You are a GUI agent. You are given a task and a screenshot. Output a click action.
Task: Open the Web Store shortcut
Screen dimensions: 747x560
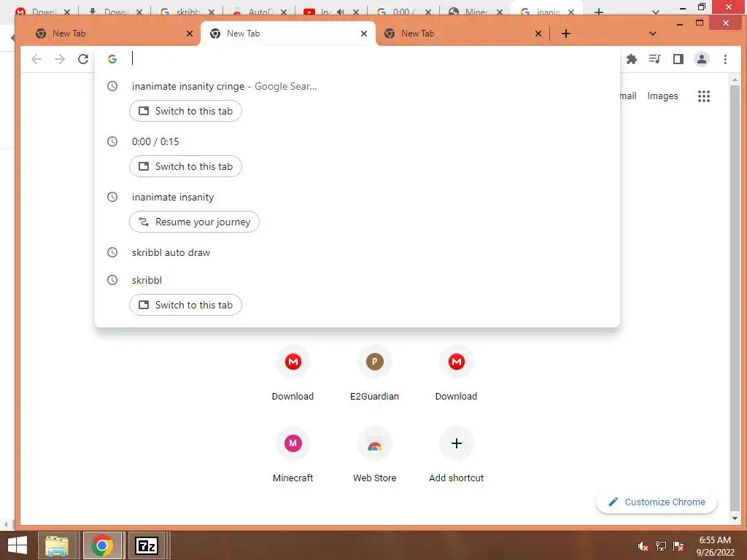(x=374, y=454)
